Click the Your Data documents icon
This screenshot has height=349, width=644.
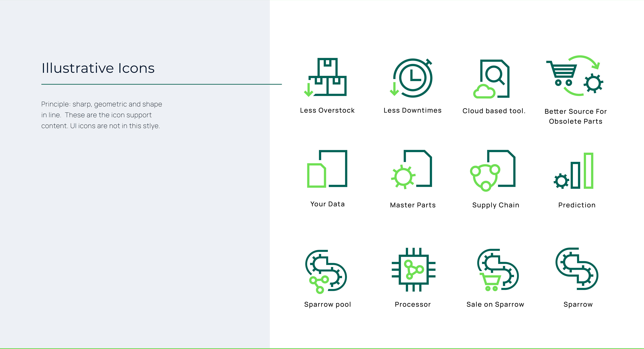[327, 169]
